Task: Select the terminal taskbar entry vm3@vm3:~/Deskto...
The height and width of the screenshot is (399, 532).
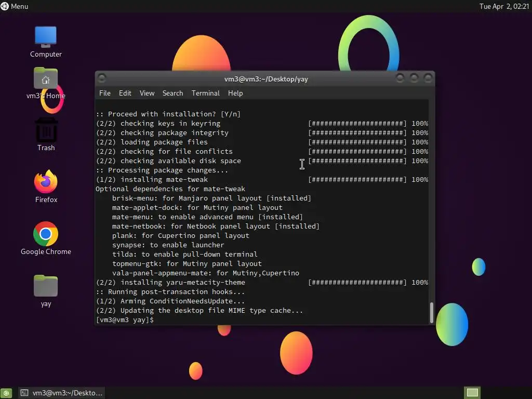Action: pyautogui.click(x=61, y=393)
